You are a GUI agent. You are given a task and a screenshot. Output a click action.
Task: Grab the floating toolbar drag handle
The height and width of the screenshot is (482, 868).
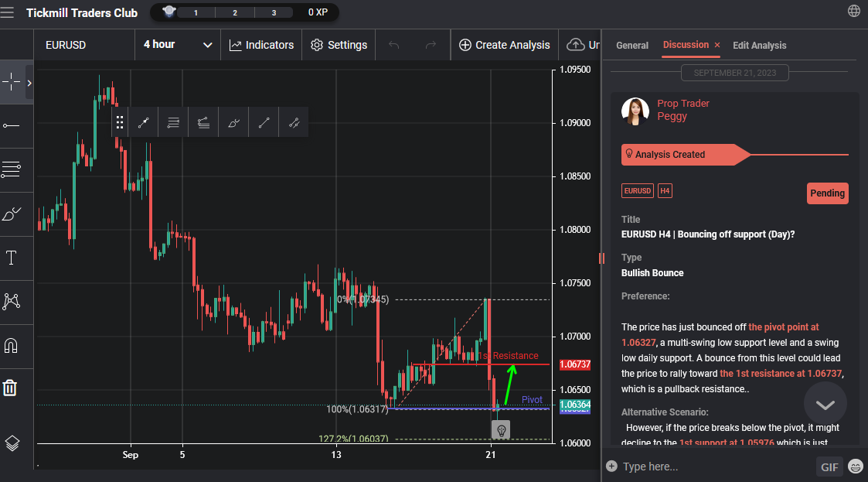[x=120, y=122]
